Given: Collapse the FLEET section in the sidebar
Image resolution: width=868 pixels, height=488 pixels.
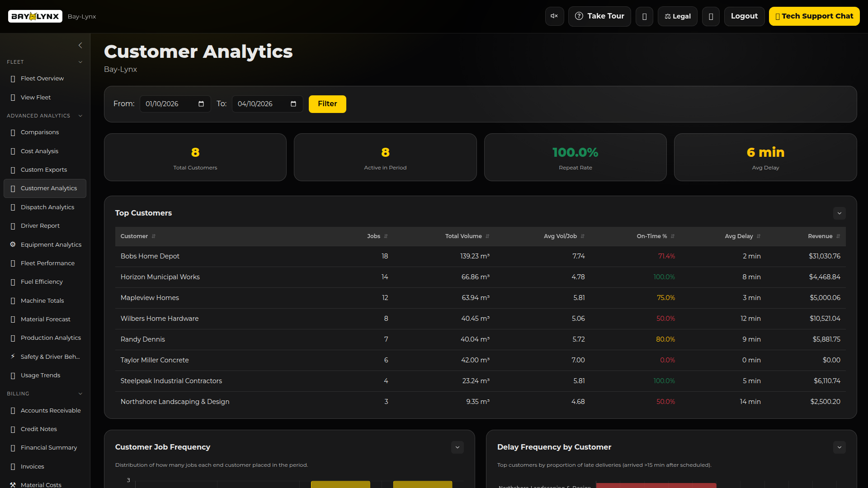Looking at the screenshot, I should coord(80,62).
